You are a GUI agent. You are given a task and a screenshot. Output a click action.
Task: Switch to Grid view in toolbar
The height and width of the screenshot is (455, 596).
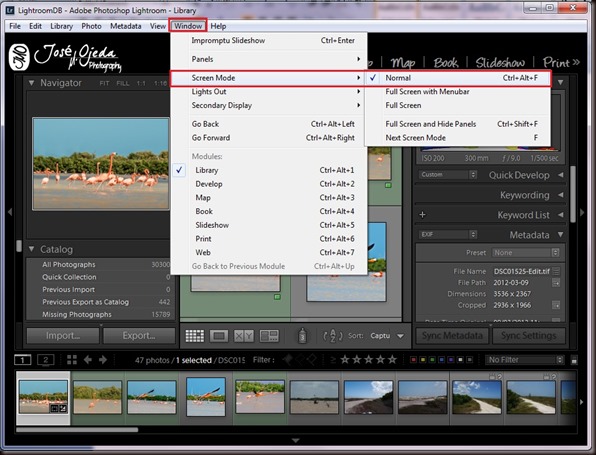pyautogui.click(x=195, y=336)
